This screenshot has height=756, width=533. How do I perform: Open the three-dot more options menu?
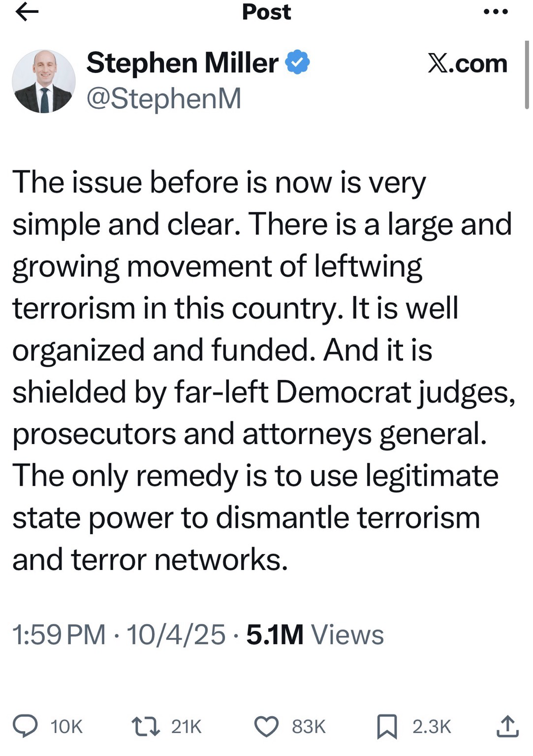(495, 12)
